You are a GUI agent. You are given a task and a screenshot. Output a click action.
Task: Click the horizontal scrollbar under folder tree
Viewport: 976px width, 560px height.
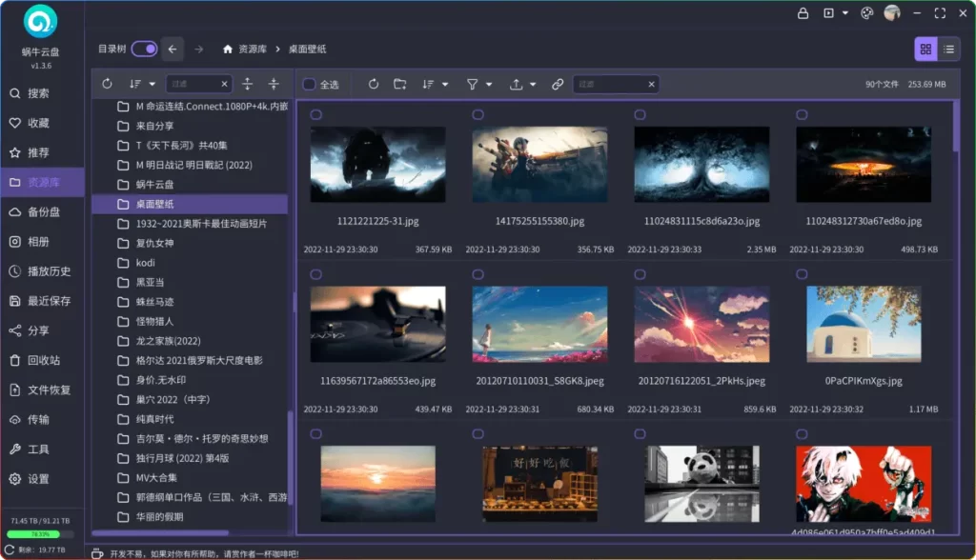pos(160,532)
